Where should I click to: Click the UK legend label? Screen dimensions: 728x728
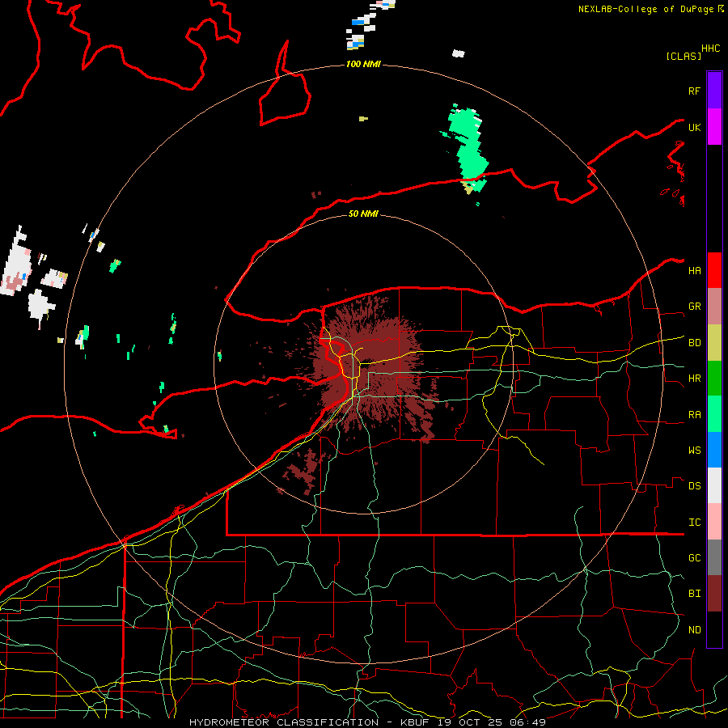[694, 127]
